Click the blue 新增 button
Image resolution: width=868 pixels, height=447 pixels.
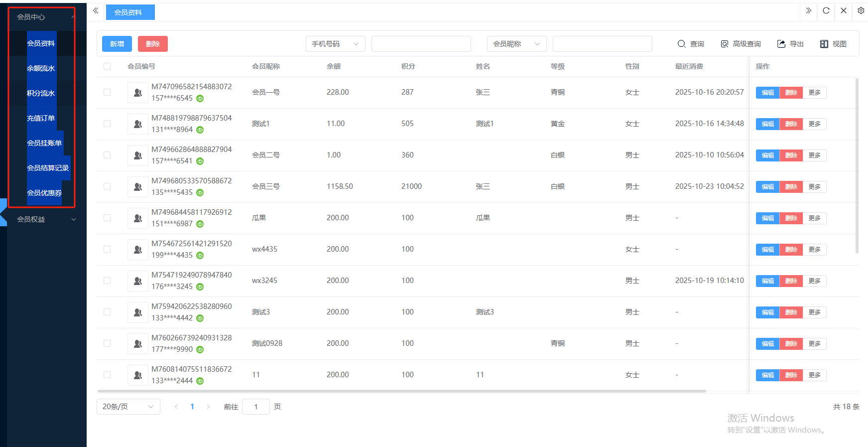[x=117, y=44]
